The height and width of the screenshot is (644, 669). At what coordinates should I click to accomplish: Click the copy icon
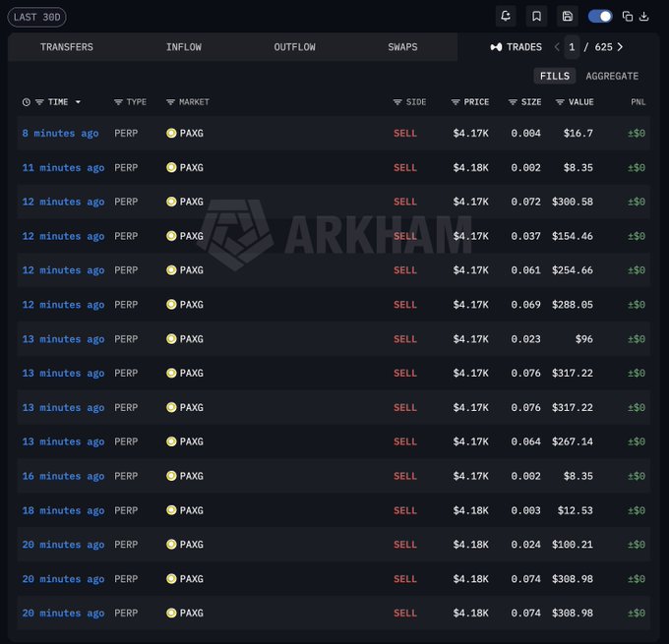(628, 17)
